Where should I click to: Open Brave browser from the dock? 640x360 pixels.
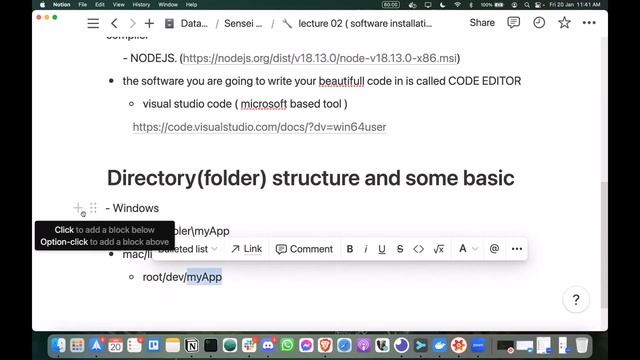point(325,346)
